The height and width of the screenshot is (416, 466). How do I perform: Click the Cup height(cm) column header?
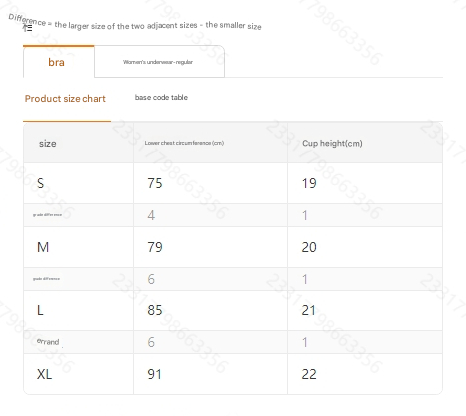332,143
